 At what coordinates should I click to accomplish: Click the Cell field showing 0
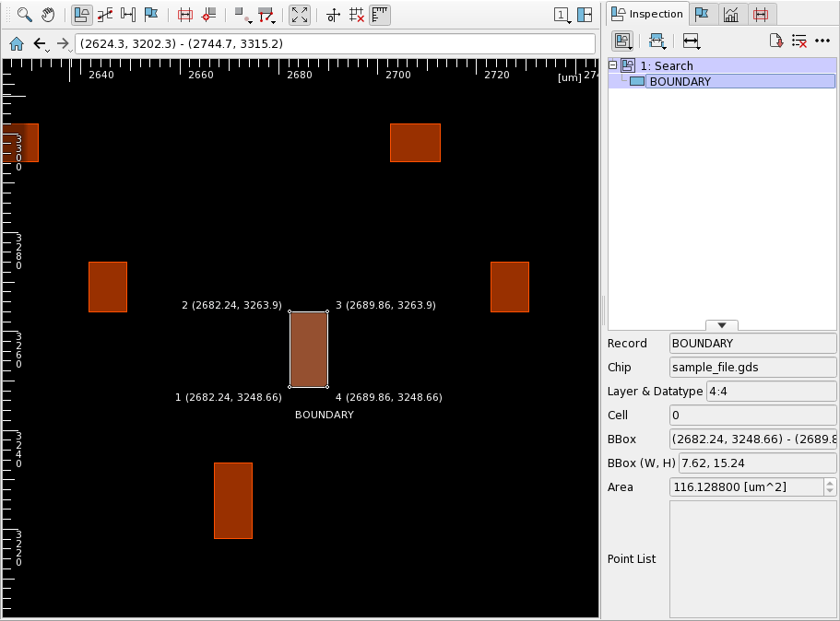(x=752, y=416)
